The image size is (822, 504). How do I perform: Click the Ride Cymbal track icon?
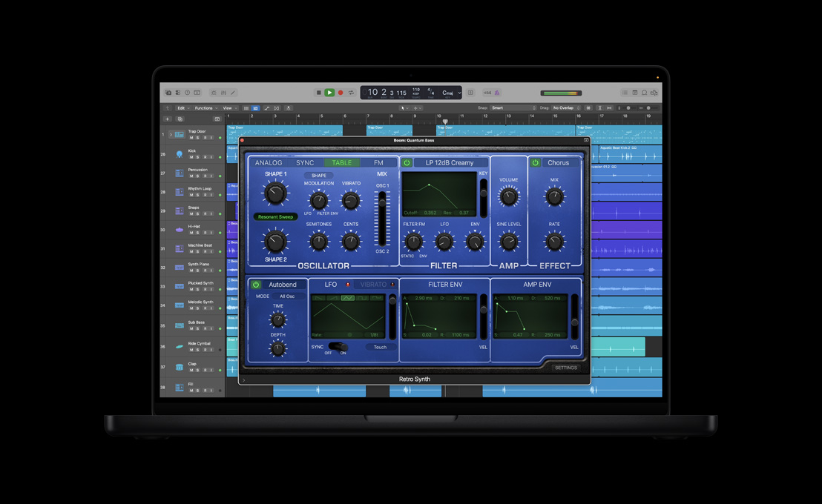(178, 346)
